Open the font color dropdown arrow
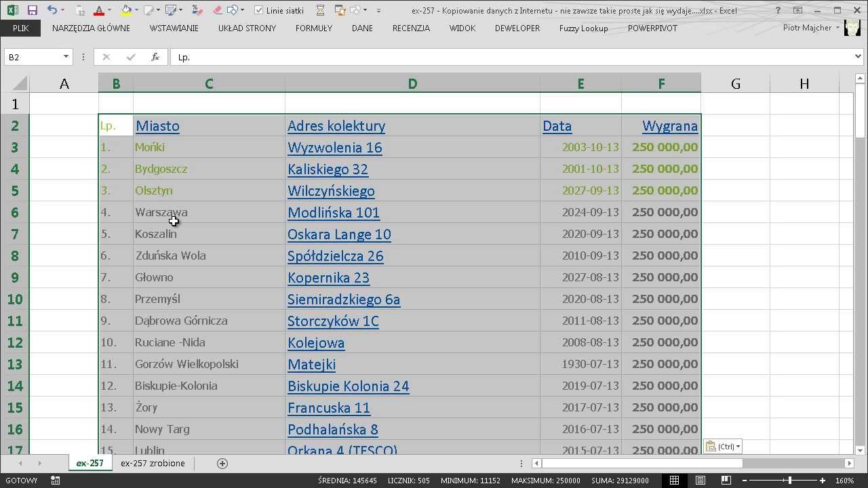868x488 pixels. pyautogui.click(x=111, y=10)
